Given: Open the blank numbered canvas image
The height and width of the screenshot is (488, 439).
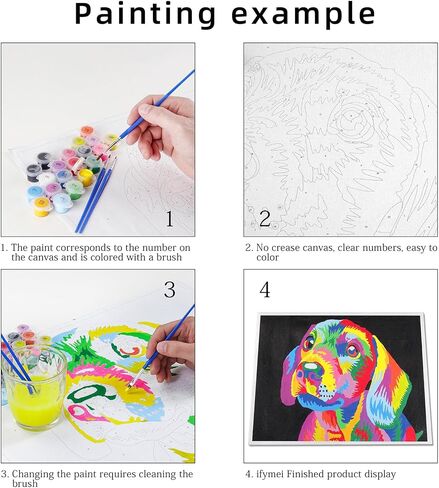Looking at the screenshot, I should click(x=340, y=139).
